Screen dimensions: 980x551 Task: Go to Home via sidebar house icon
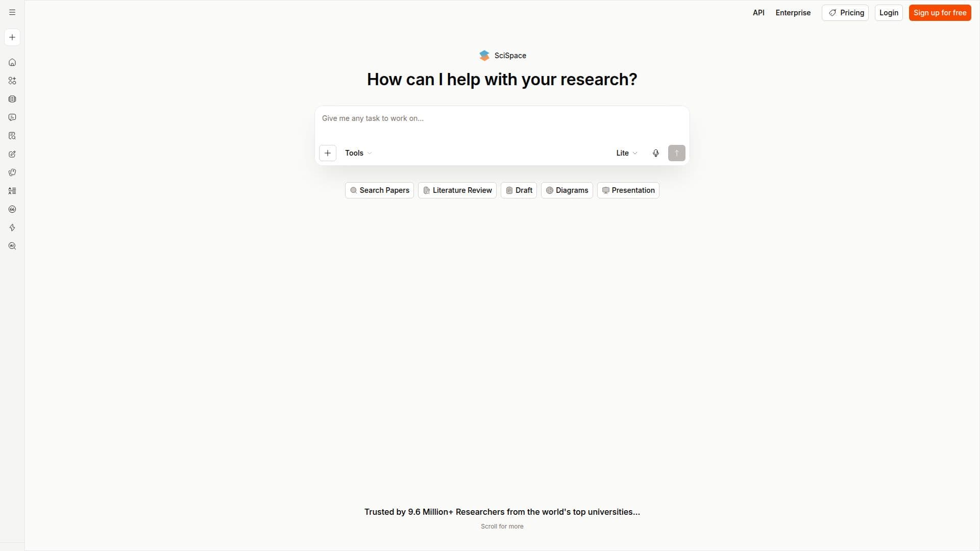click(12, 62)
